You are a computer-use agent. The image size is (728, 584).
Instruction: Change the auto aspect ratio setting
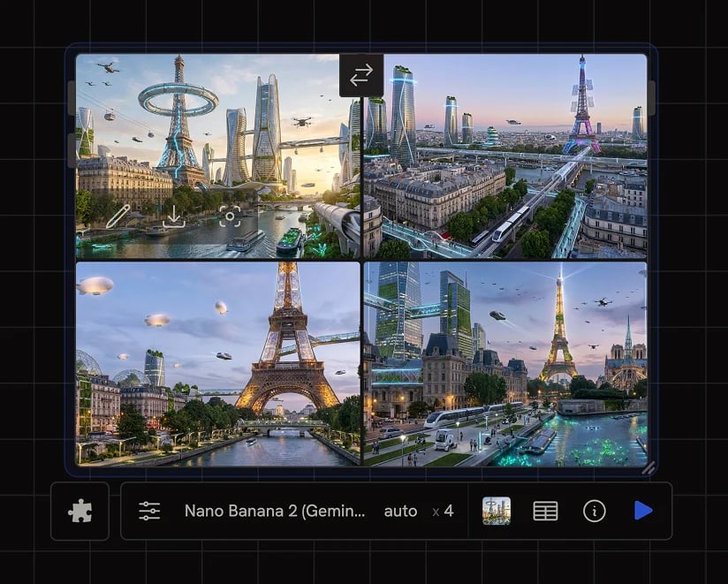pos(400,512)
